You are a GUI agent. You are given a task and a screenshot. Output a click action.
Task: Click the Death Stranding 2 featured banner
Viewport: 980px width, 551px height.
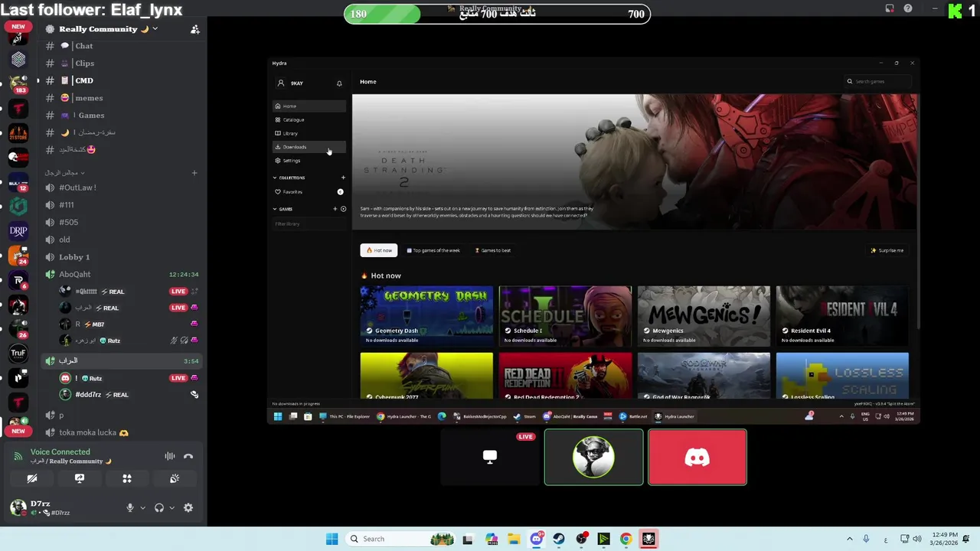click(635, 161)
